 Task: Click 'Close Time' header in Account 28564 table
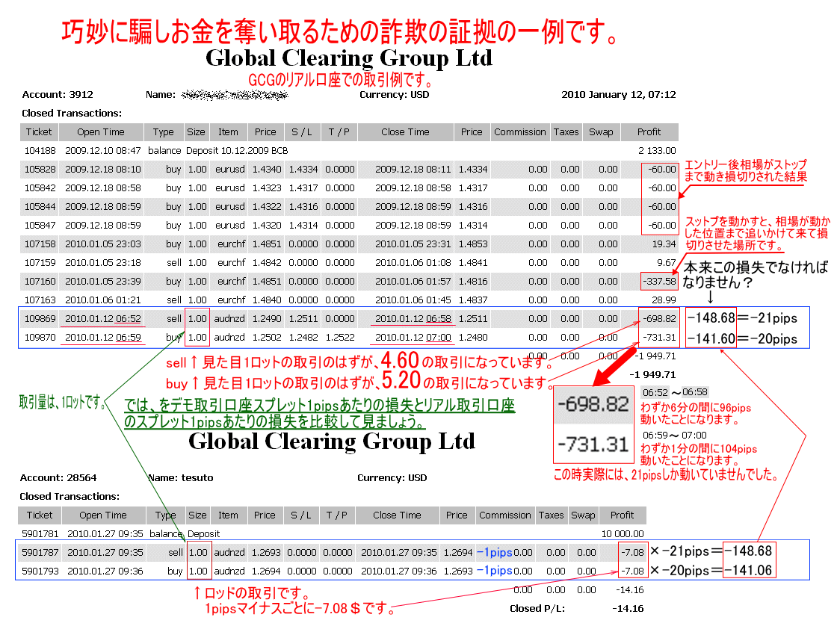(397, 515)
